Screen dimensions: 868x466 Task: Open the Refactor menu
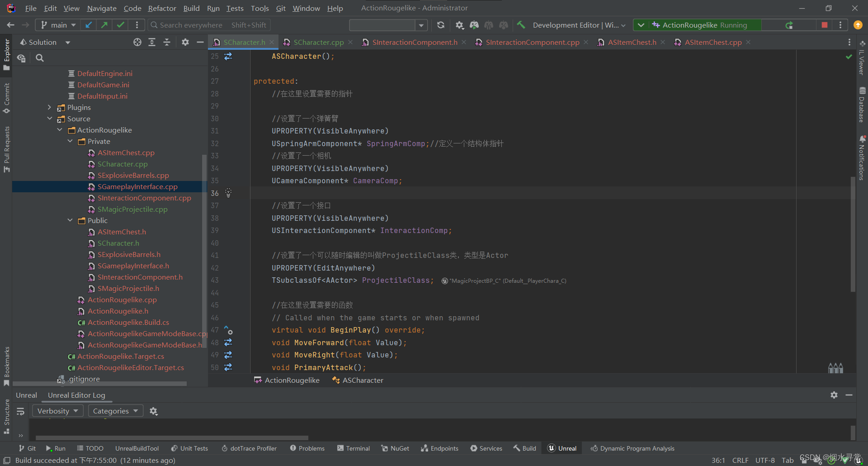(x=162, y=8)
